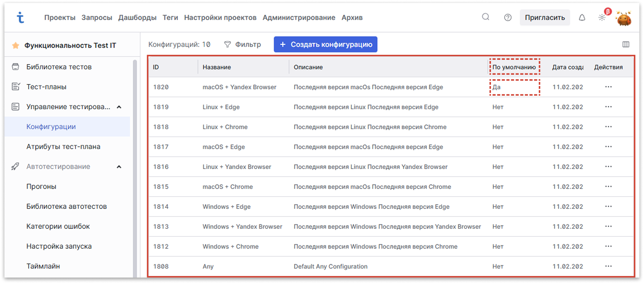The width and height of the screenshot is (644, 284).
Task: Open Таймлайн in sidebar
Action: (43, 266)
